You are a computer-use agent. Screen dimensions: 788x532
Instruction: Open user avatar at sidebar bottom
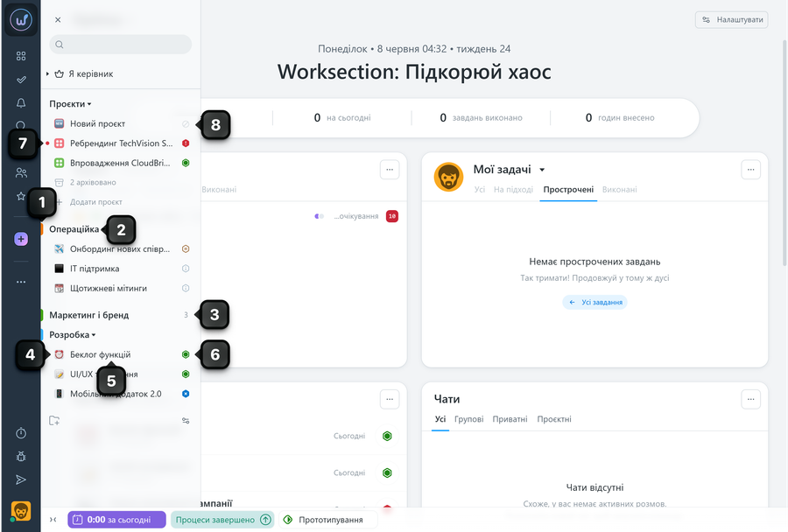tap(21, 511)
